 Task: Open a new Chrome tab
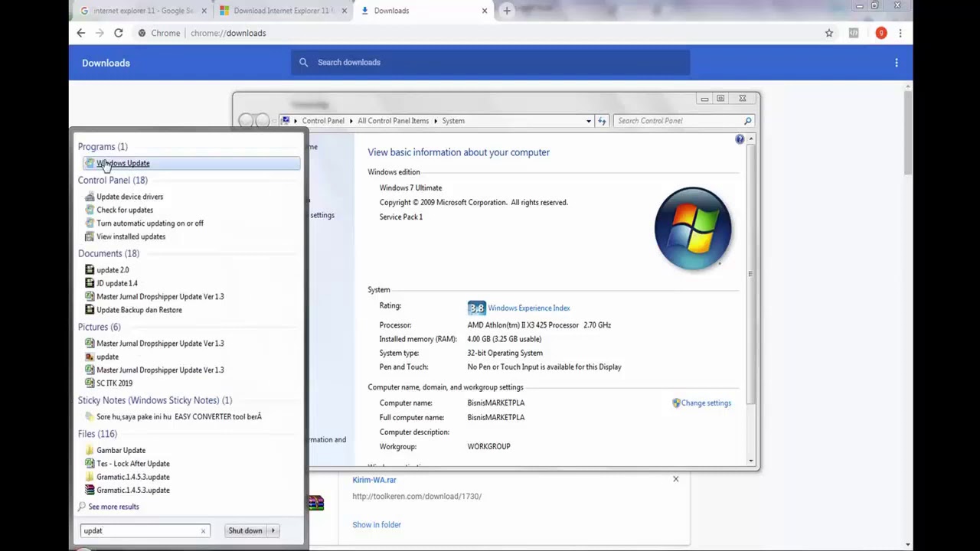tap(507, 11)
